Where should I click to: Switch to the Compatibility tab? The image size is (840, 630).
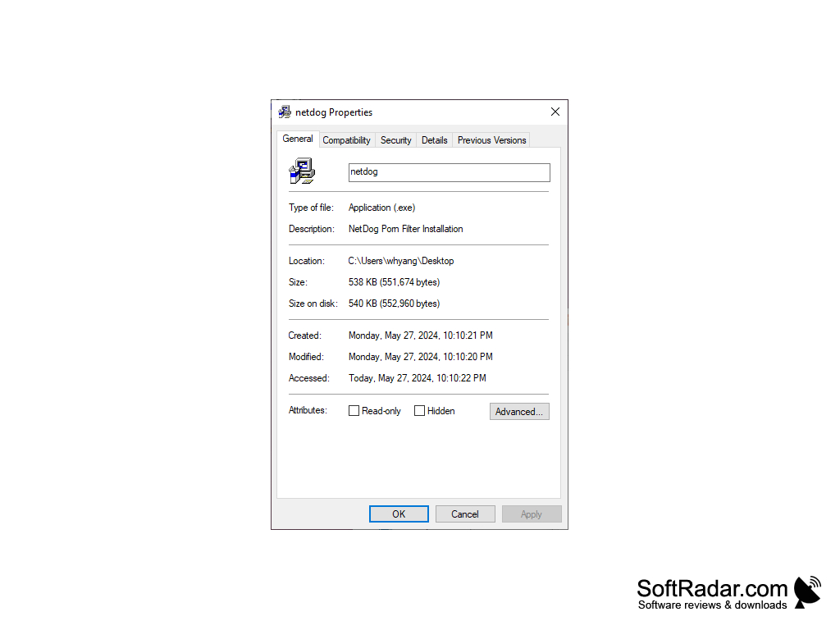(x=346, y=139)
